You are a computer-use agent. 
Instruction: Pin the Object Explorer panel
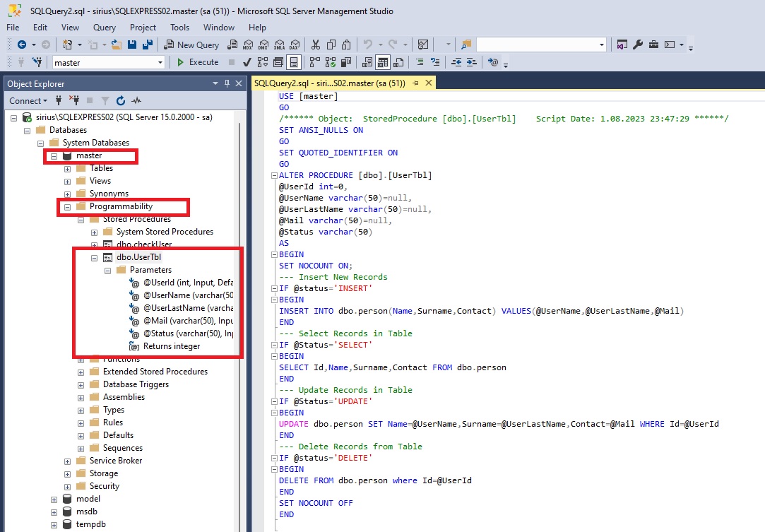(227, 83)
